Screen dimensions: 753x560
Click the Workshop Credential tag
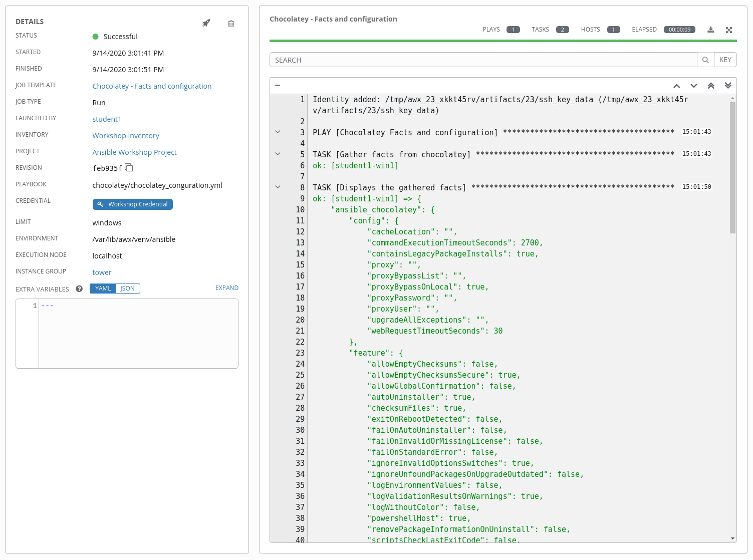pos(133,204)
